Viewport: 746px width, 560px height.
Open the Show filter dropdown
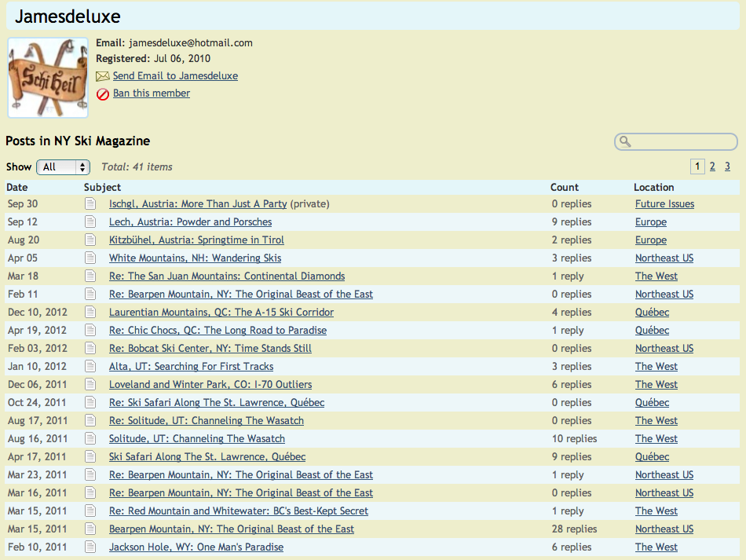63,167
